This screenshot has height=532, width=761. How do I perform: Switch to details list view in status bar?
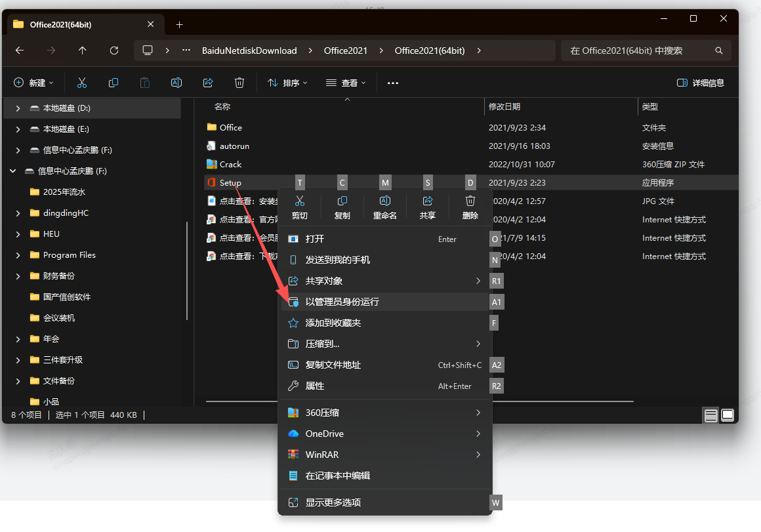(x=710, y=415)
